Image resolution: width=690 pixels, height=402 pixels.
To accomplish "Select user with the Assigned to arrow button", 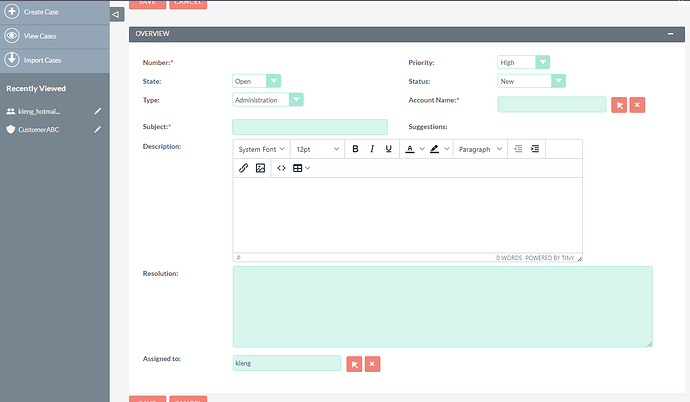I will click(x=354, y=364).
